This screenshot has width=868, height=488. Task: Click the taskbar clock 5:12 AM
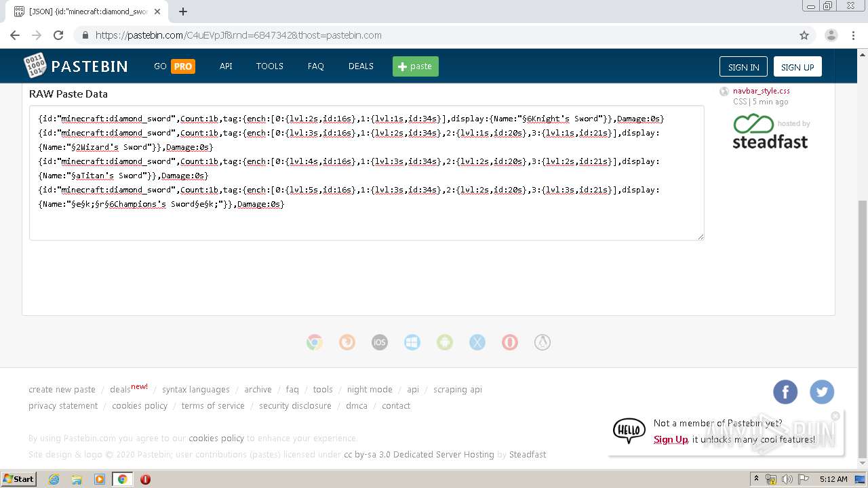tap(833, 479)
